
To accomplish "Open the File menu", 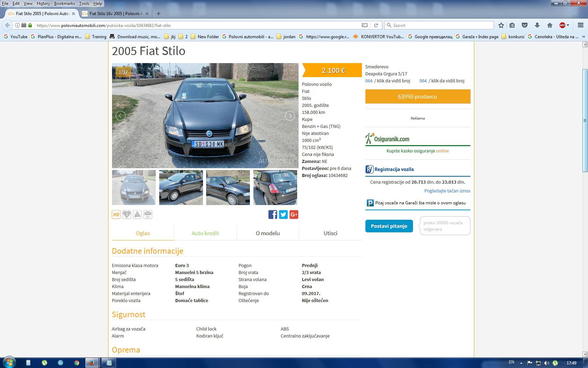I will (x=5, y=3).
